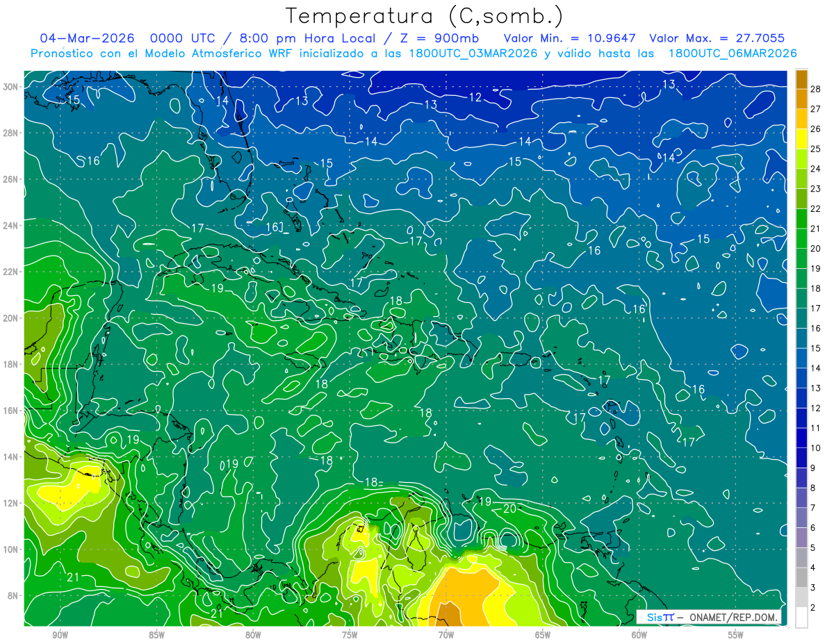
Task: Click the '65W' longitude axis label
Action: (x=543, y=635)
